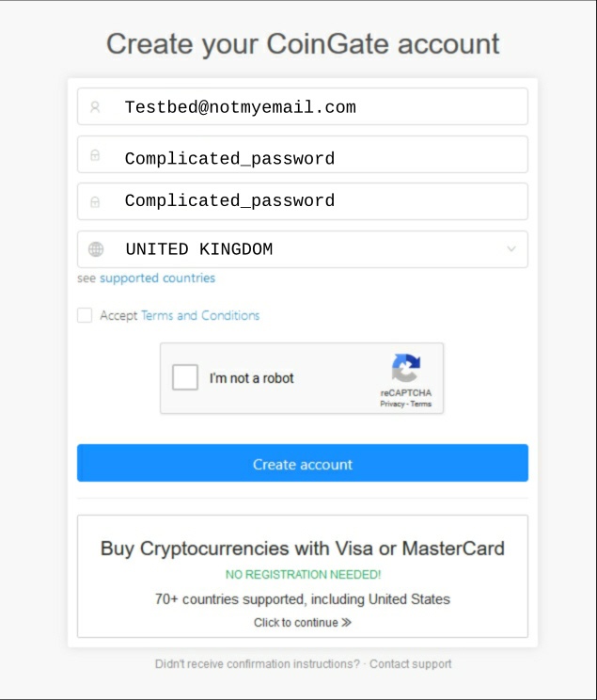Click the double chevron beside Click to continue
597x700 pixels.
(x=346, y=623)
